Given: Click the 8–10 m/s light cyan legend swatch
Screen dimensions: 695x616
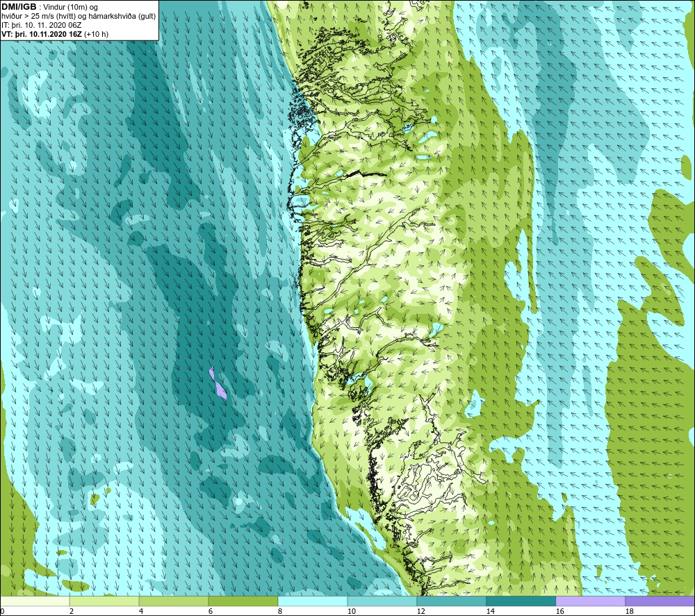Looking at the screenshot, I should point(313,601).
